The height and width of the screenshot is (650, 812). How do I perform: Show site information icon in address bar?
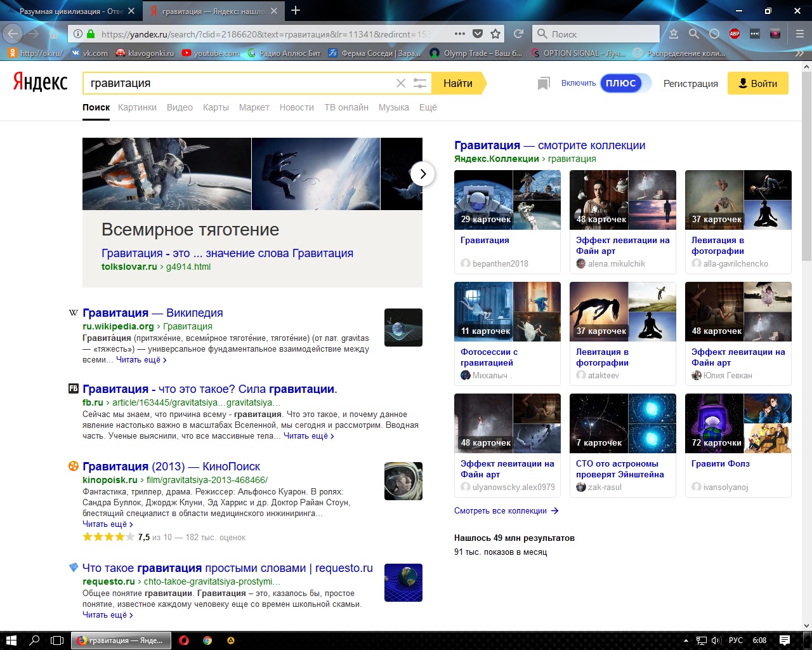(x=77, y=34)
